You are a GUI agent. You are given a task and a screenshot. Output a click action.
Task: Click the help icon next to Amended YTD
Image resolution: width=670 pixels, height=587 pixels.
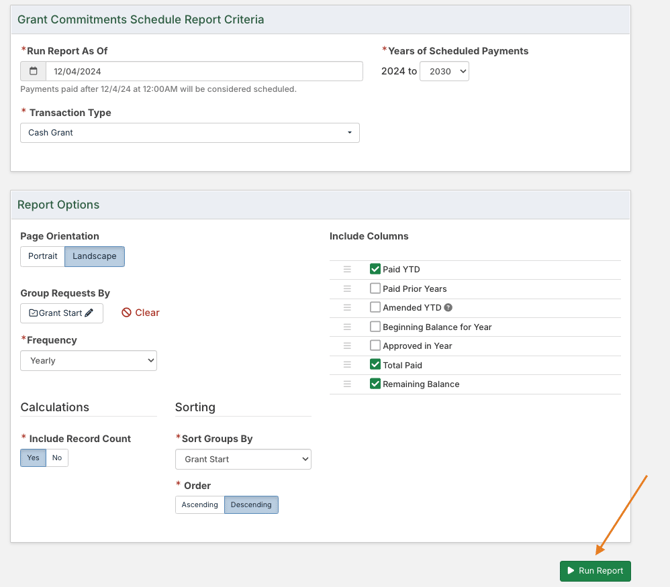point(448,308)
